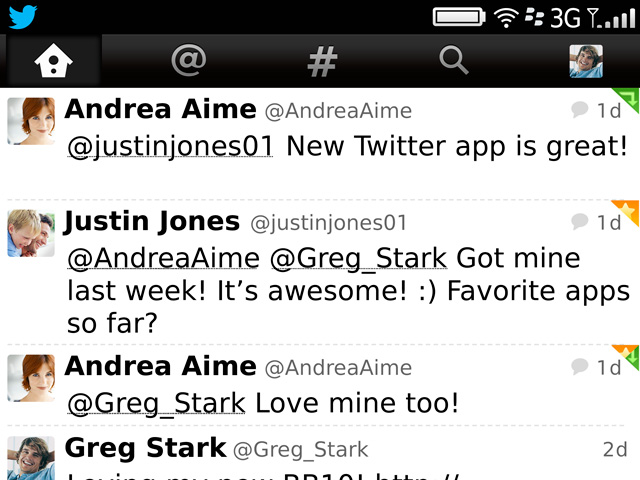Open the @AndreaAime mention in Justin's tweet

point(163,259)
